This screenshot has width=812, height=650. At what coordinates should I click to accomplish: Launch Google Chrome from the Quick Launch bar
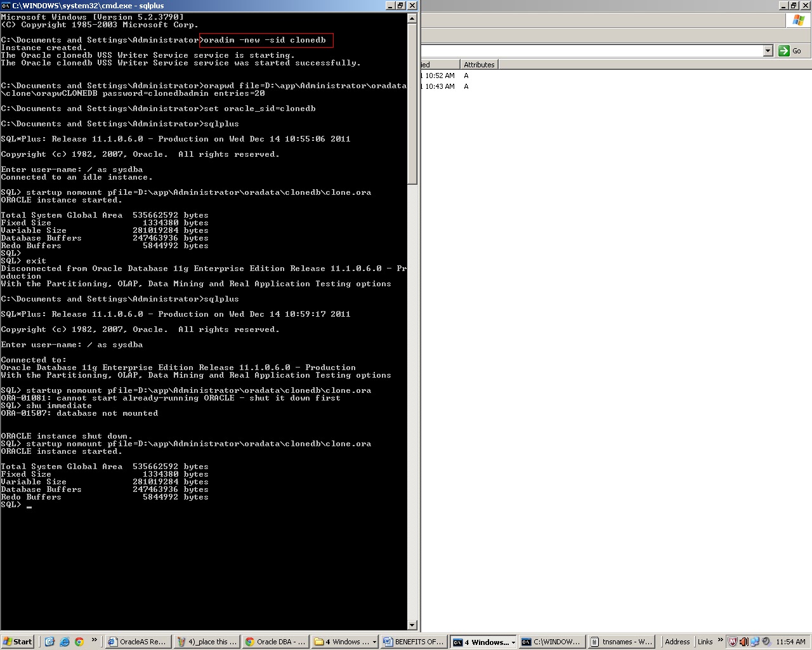click(79, 642)
